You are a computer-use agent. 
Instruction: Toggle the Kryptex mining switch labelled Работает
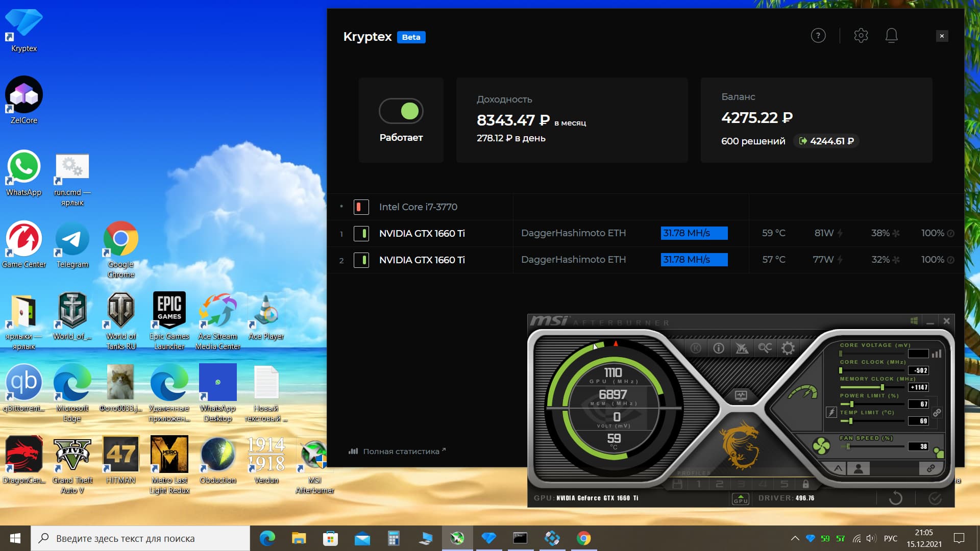[x=401, y=111]
